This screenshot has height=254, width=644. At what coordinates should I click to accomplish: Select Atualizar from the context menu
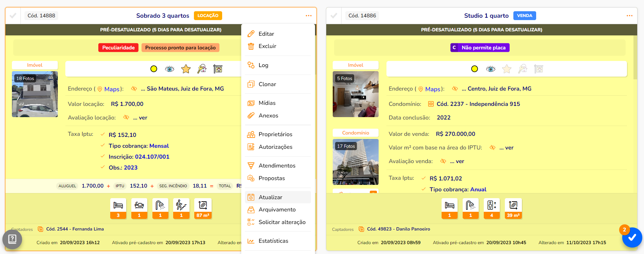coord(270,197)
